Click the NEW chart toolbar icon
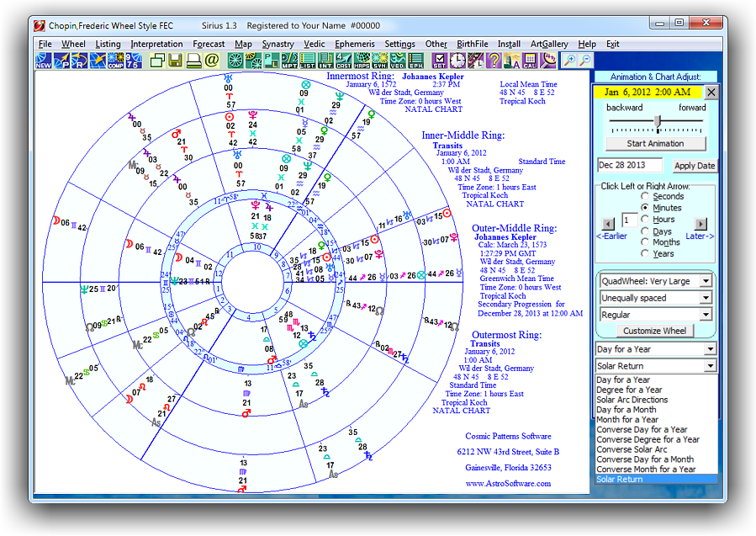Viewport: 756px width, 536px height. (x=44, y=61)
